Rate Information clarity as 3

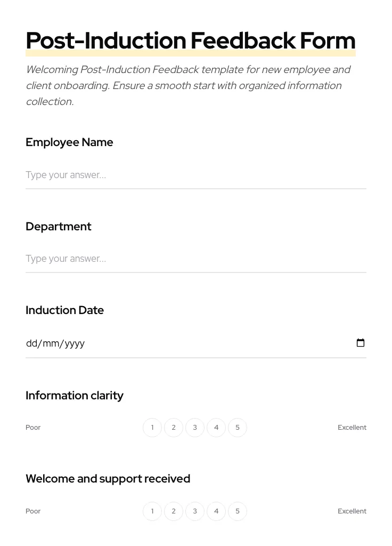click(x=195, y=428)
